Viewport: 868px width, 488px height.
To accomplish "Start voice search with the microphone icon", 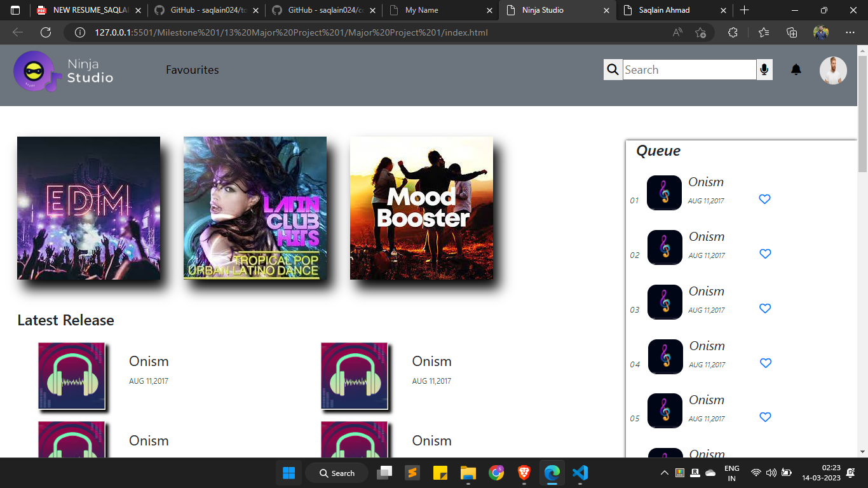I will coord(763,69).
